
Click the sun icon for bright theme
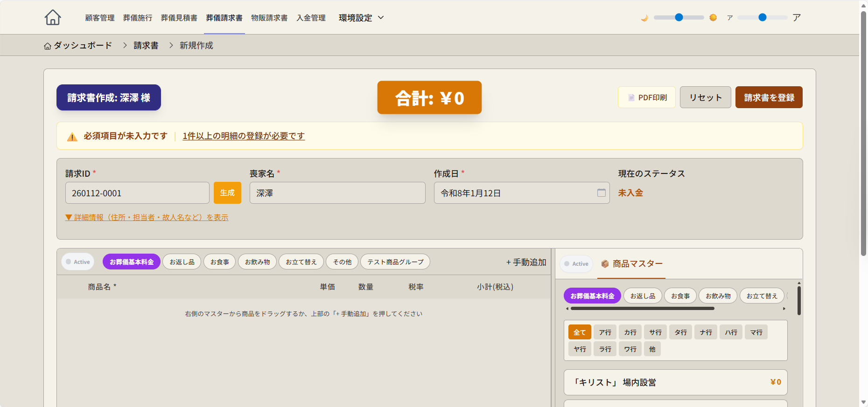(x=713, y=18)
